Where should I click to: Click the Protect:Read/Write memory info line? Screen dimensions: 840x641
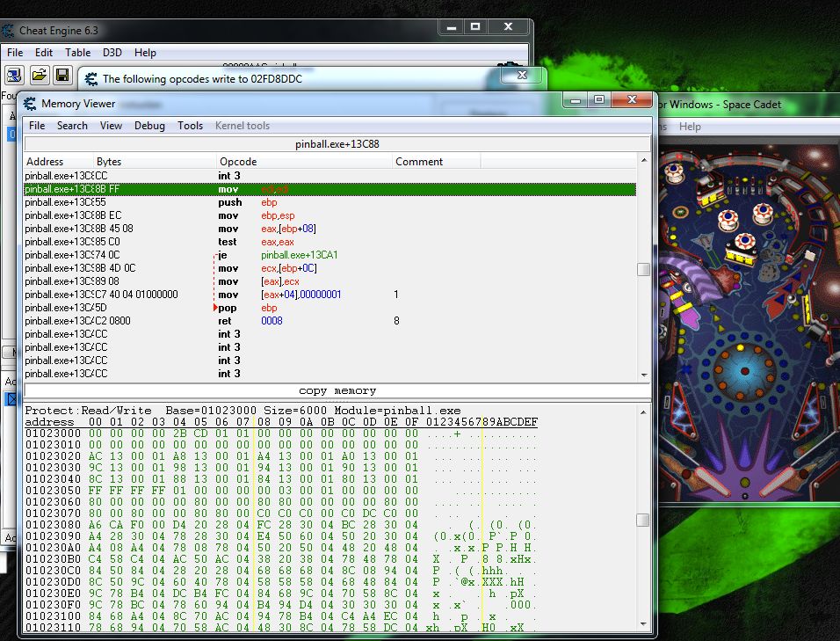[x=243, y=411]
